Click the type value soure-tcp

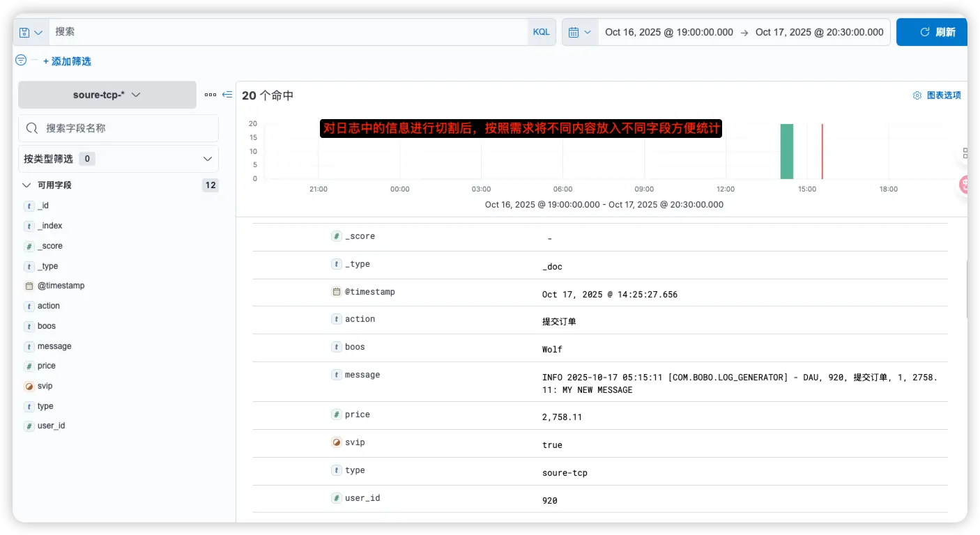pos(565,473)
